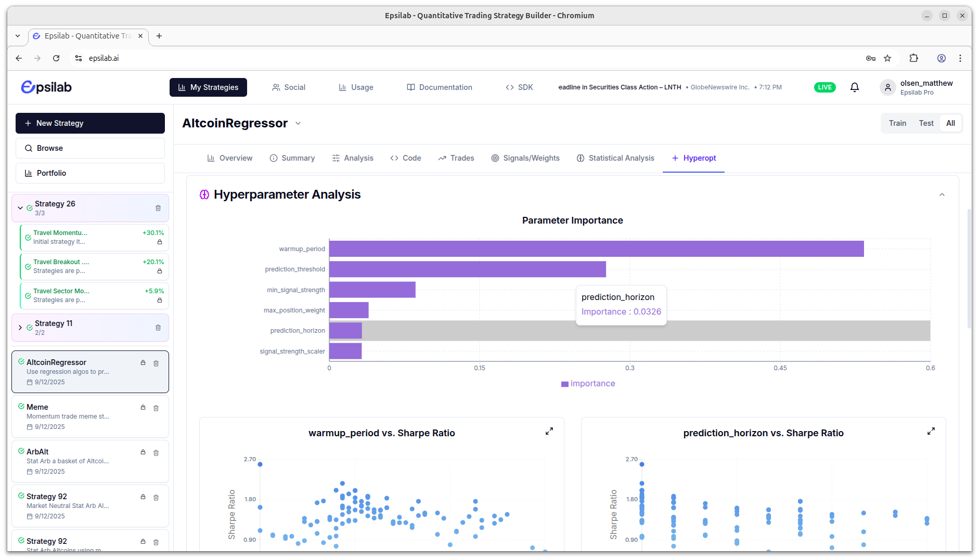Click lock icon on ArbAlt strategy
Image resolution: width=979 pixels, height=560 pixels.
pyautogui.click(x=143, y=452)
